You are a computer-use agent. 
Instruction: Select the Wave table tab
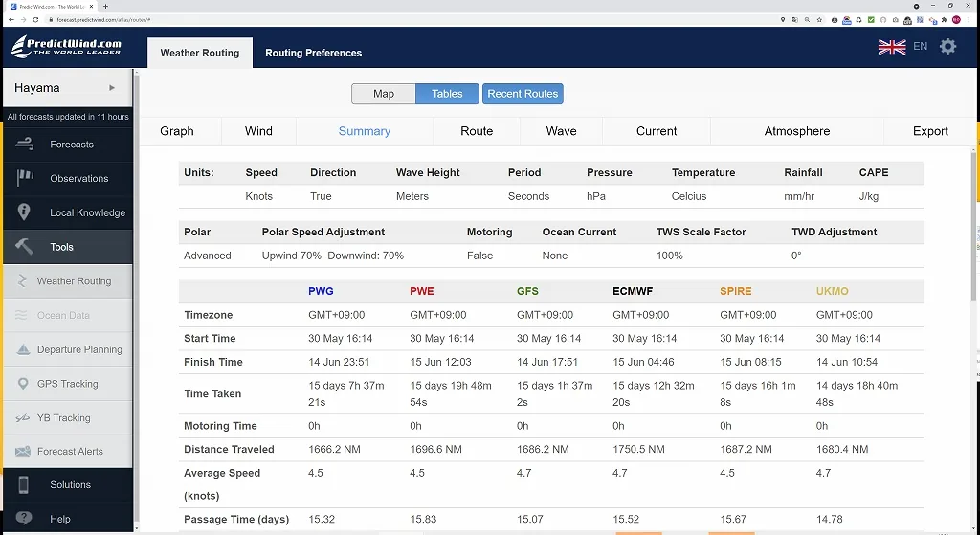tap(561, 131)
